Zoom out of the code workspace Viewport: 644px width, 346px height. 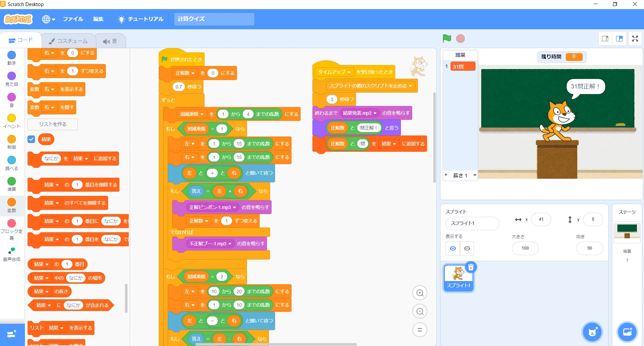(420, 311)
